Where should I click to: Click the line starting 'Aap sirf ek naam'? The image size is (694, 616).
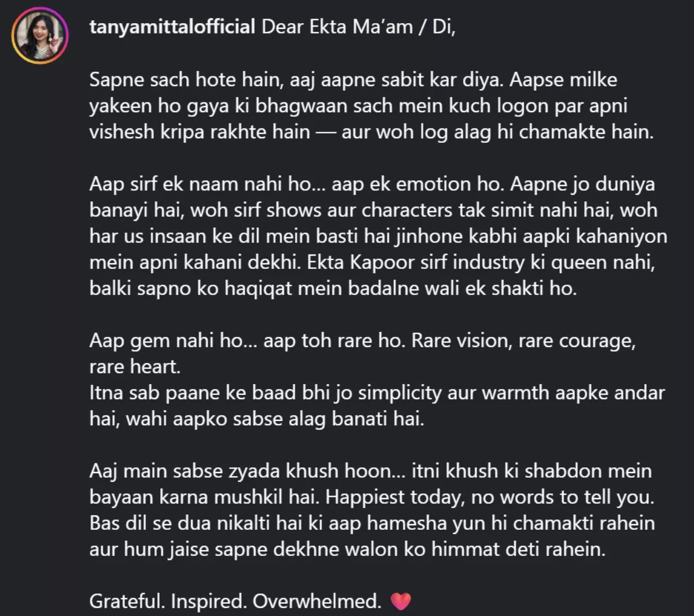[372, 184]
